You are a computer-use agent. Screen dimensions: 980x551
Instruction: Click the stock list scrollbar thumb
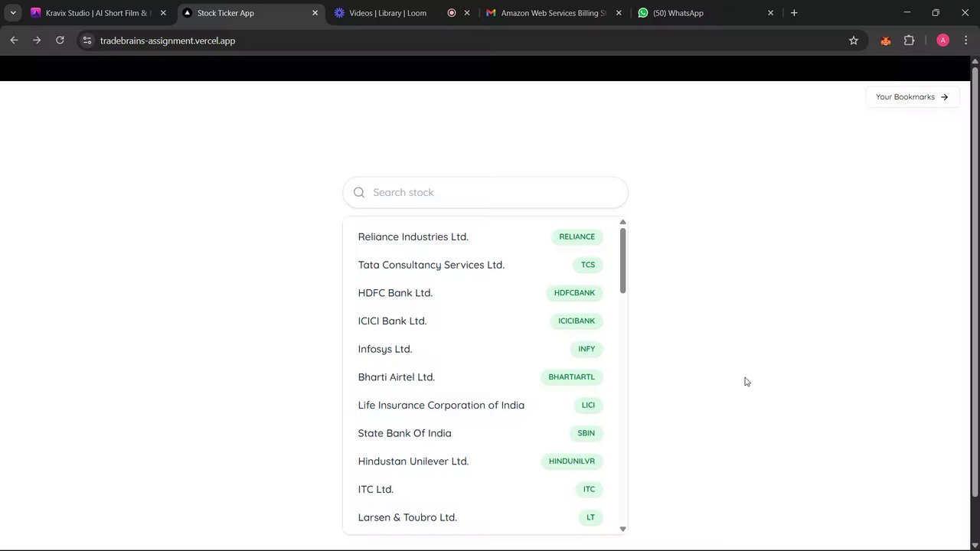[623, 260]
